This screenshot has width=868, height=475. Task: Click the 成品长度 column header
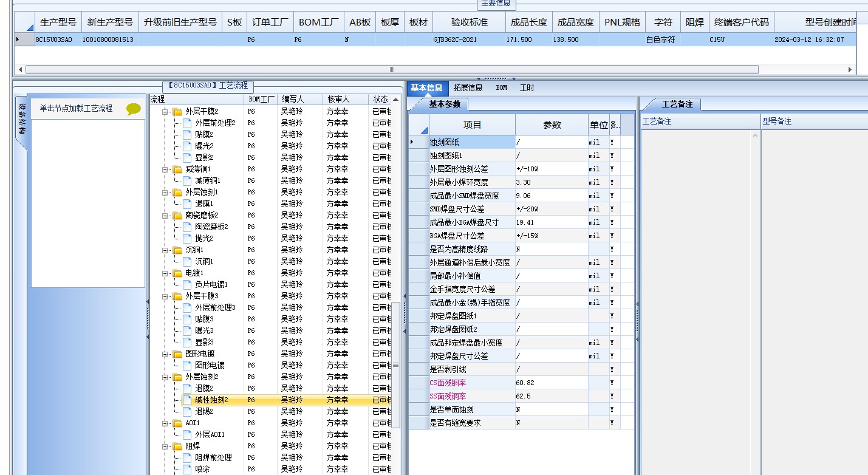point(528,22)
